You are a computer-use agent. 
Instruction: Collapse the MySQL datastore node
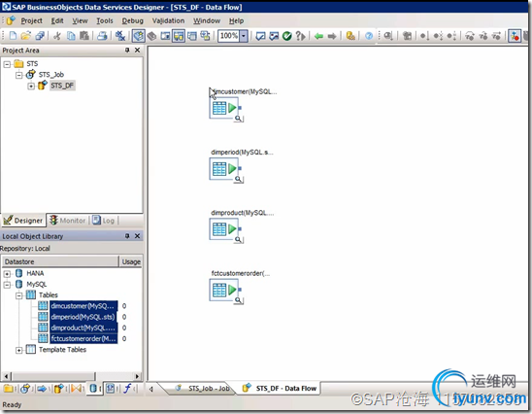pyautogui.click(x=7, y=285)
